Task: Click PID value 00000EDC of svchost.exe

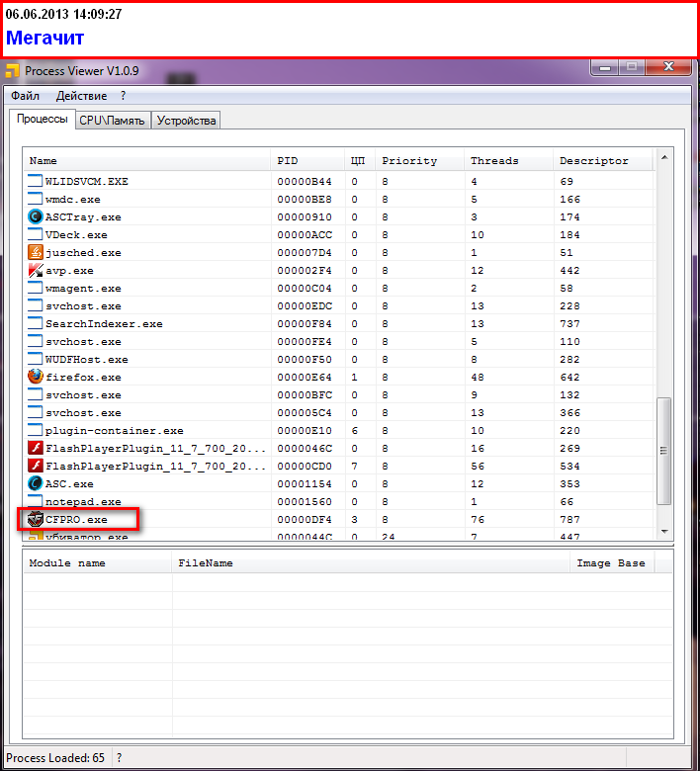Action: [305, 305]
